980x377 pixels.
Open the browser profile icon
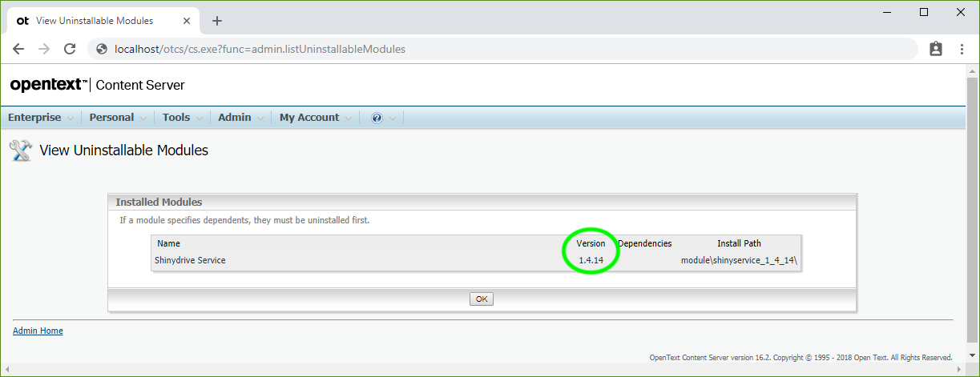935,49
